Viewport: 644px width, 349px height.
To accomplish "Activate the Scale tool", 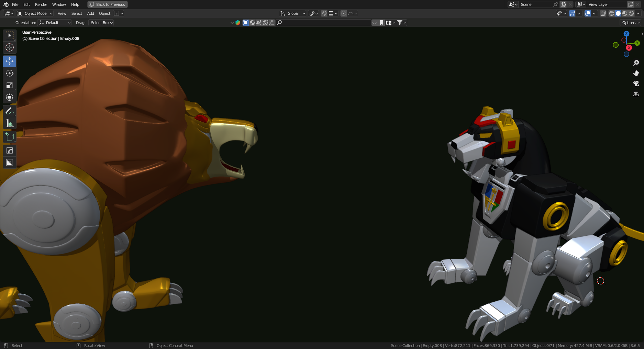I will pos(10,85).
